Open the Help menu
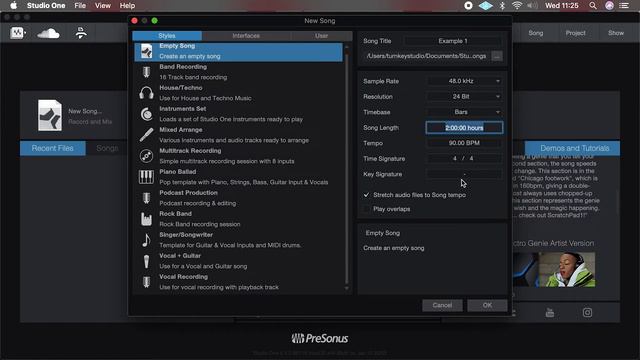The width and height of the screenshot is (640, 360). [127, 6]
